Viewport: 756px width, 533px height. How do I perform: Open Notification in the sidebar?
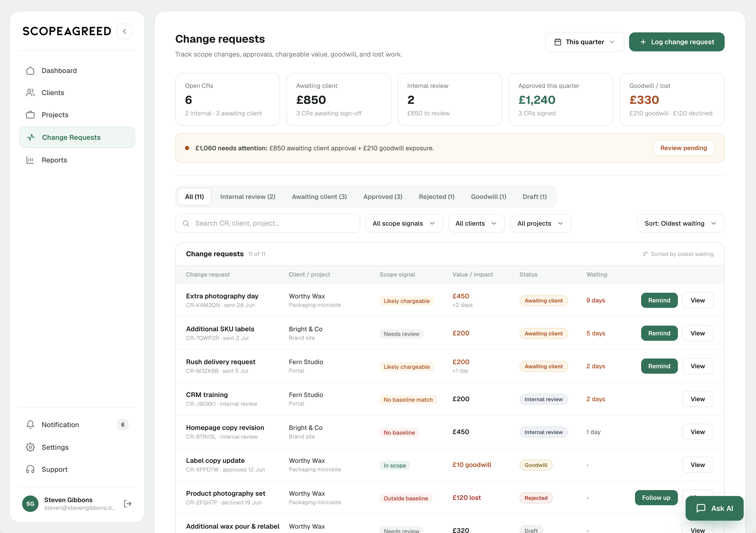[x=77, y=424]
